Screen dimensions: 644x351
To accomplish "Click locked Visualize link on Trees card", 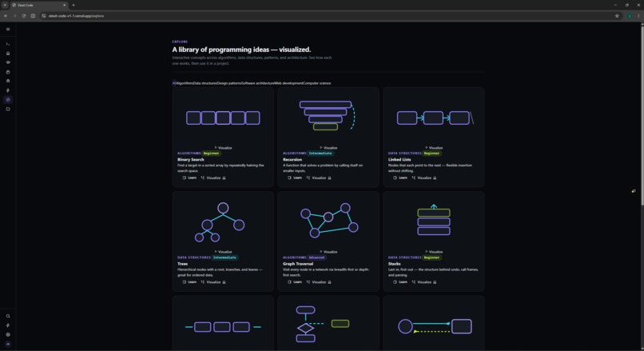I will (213, 282).
